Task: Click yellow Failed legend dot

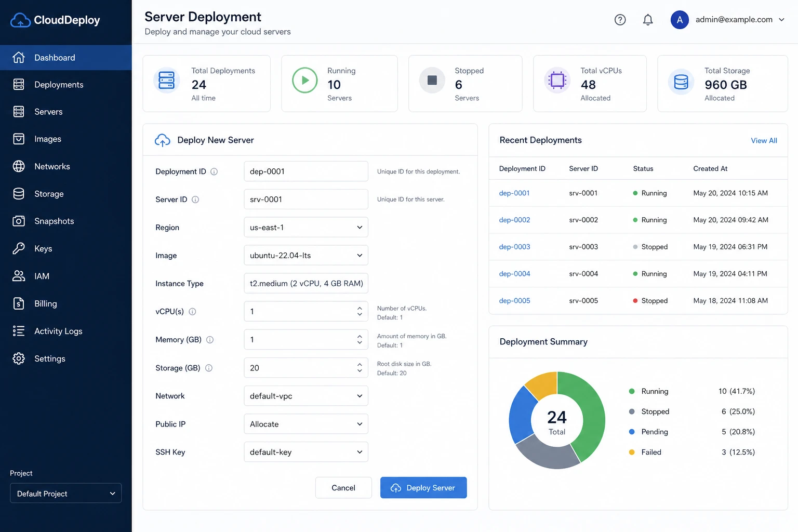Action: (x=632, y=452)
